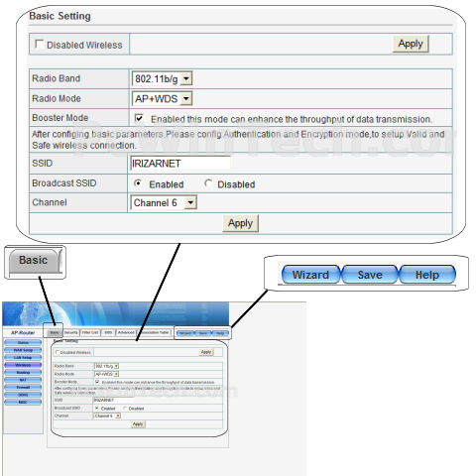Screen dimensions: 476x476
Task: Click small SSID input field in router page
Action: [114, 400]
